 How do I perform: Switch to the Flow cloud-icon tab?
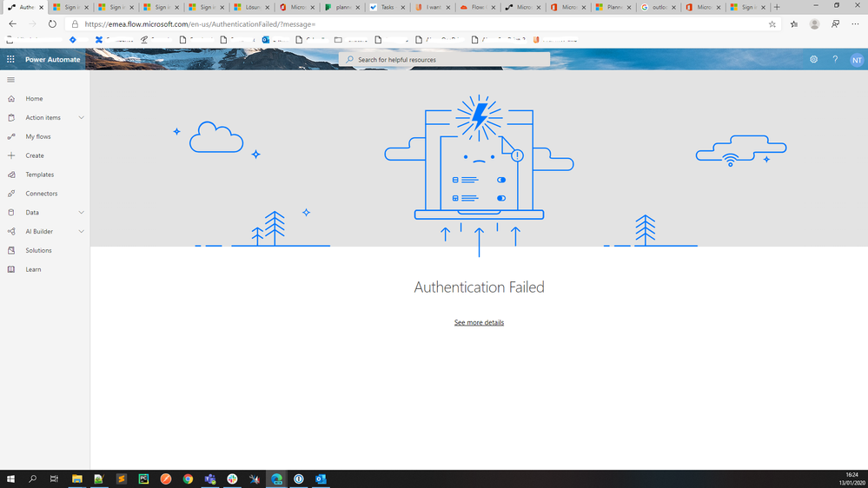pyautogui.click(x=478, y=7)
